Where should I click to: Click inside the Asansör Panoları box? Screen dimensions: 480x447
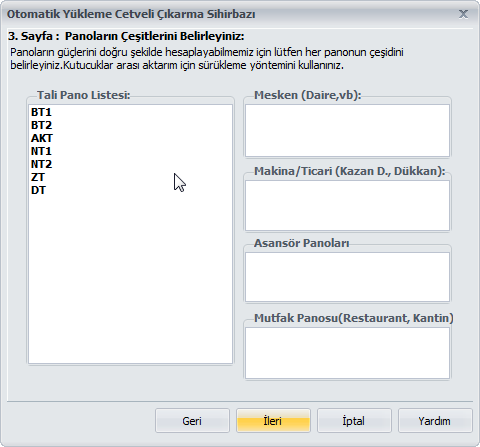[347, 277]
